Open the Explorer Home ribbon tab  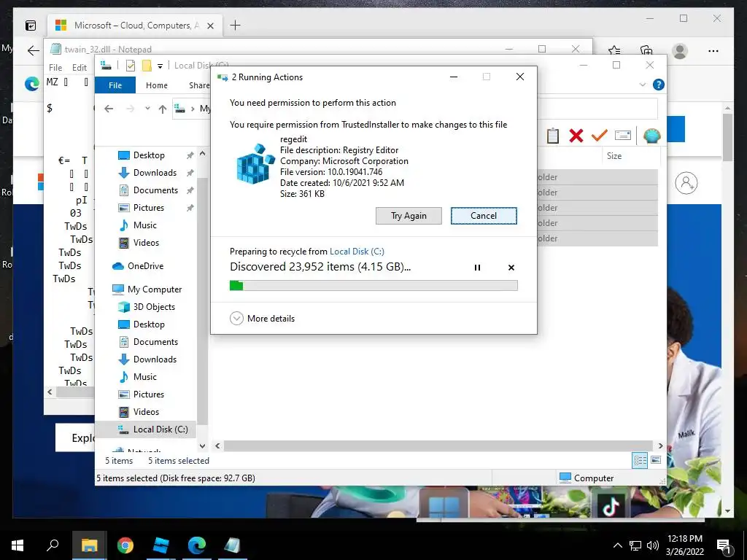[157, 85]
